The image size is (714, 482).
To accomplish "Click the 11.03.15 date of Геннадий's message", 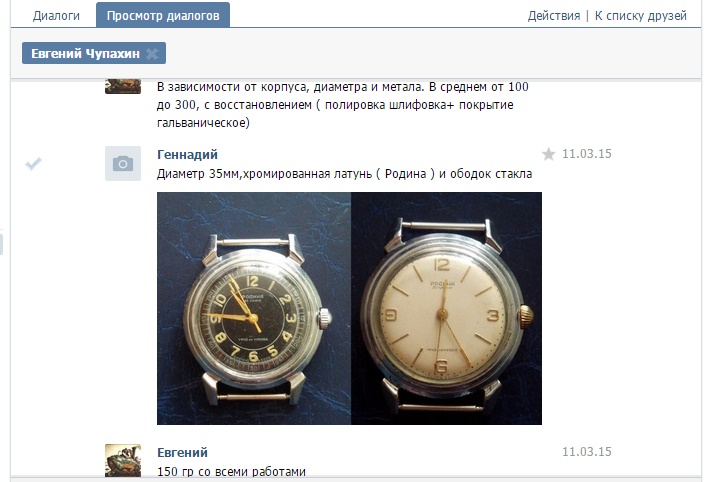I will (586, 154).
